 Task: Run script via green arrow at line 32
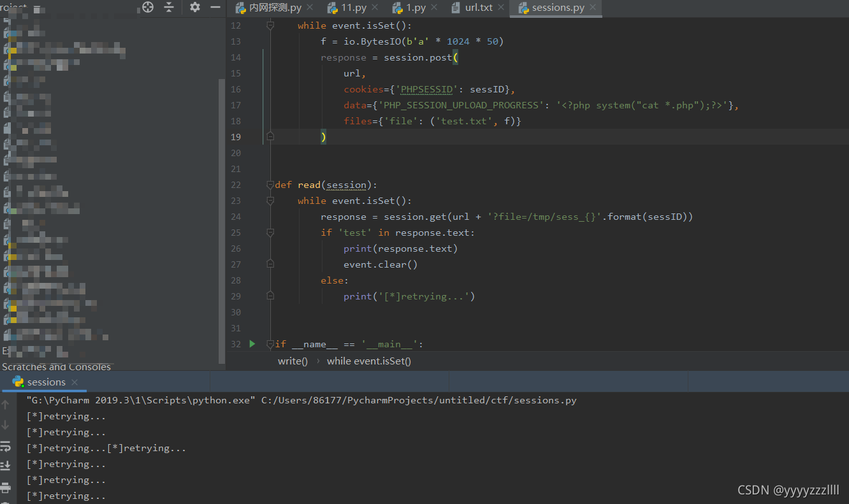click(x=252, y=344)
